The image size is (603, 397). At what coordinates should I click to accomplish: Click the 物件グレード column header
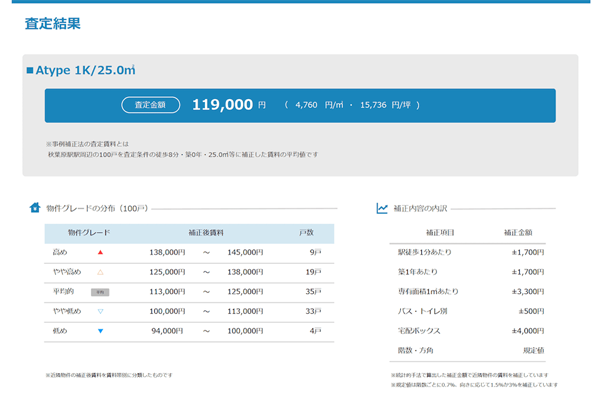pyautogui.click(x=89, y=232)
